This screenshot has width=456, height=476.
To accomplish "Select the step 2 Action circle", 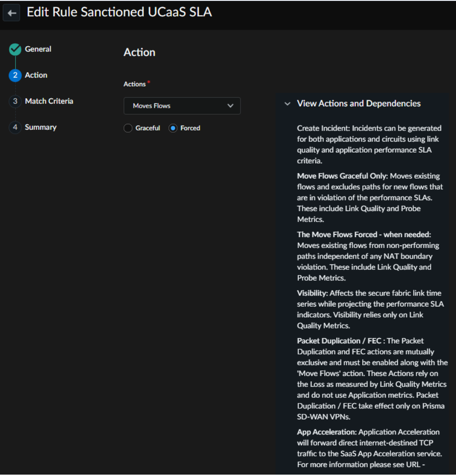I will tap(15, 75).
